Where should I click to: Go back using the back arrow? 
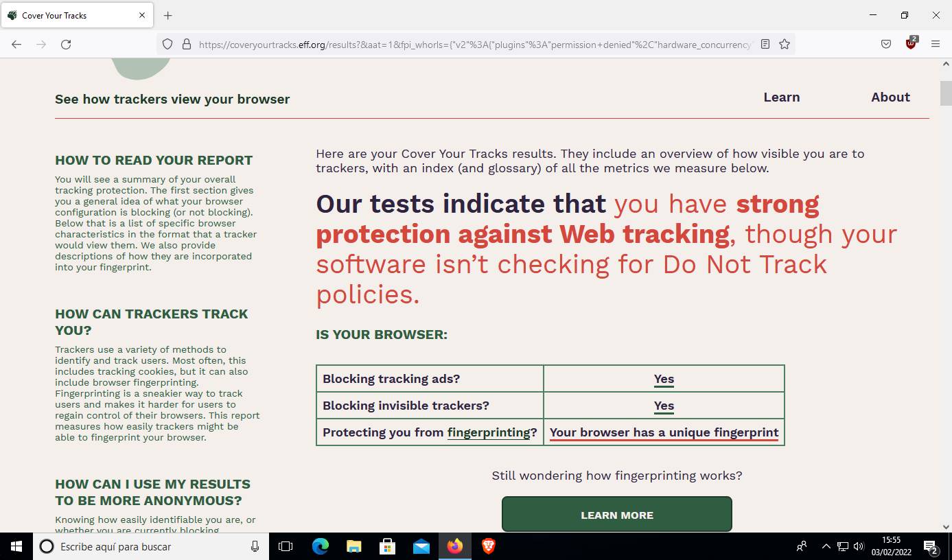[16, 45]
